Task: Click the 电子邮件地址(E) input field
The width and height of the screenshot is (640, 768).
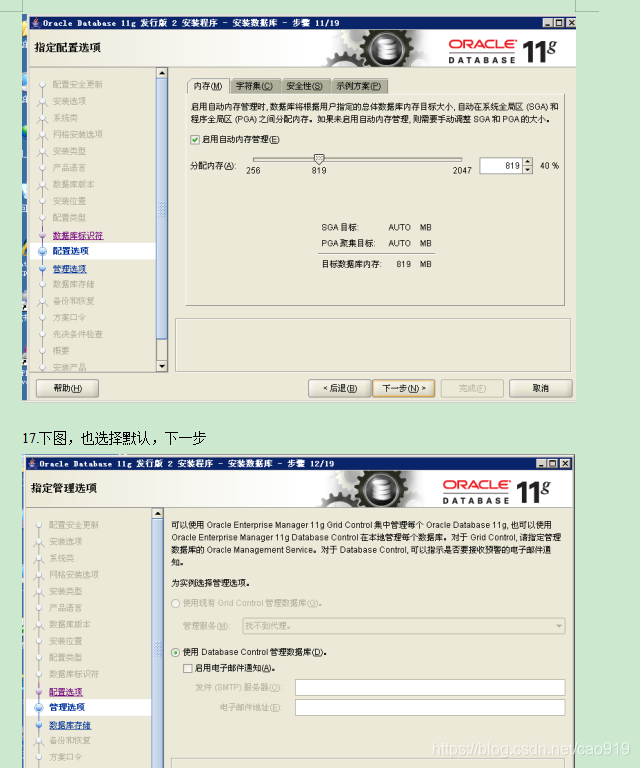Action: (430, 707)
